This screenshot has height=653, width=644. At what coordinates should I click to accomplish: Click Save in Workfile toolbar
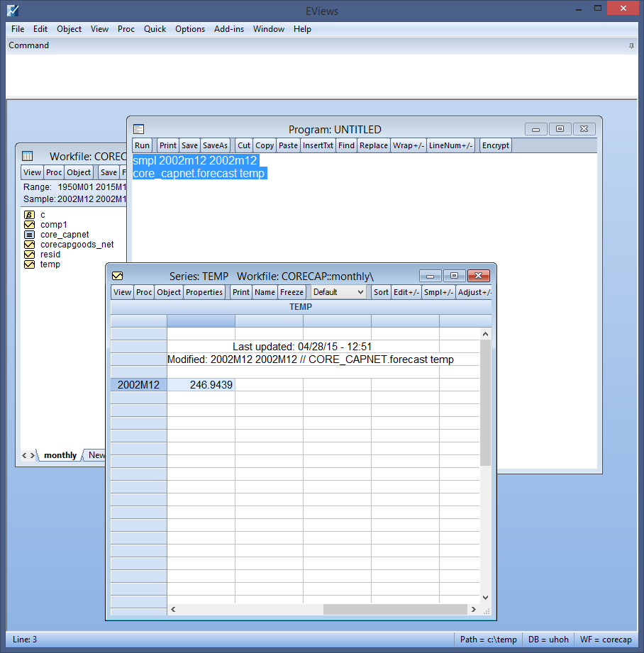[109, 172]
